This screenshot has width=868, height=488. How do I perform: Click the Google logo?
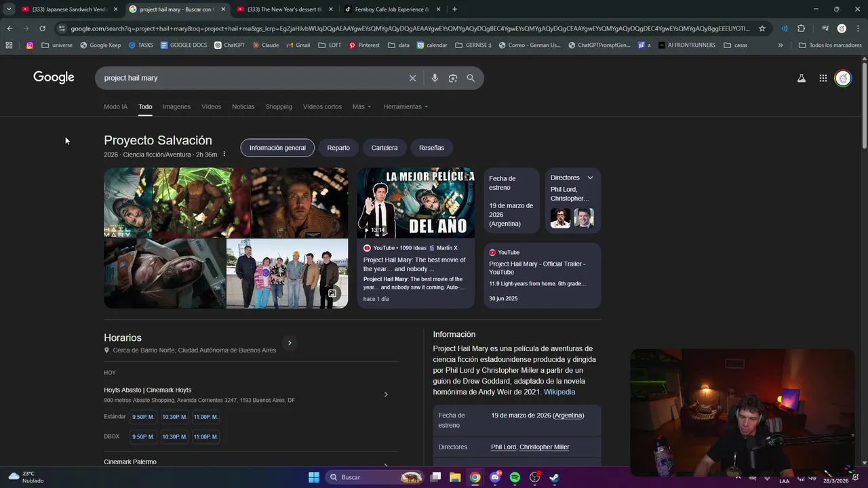click(x=54, y=77)
